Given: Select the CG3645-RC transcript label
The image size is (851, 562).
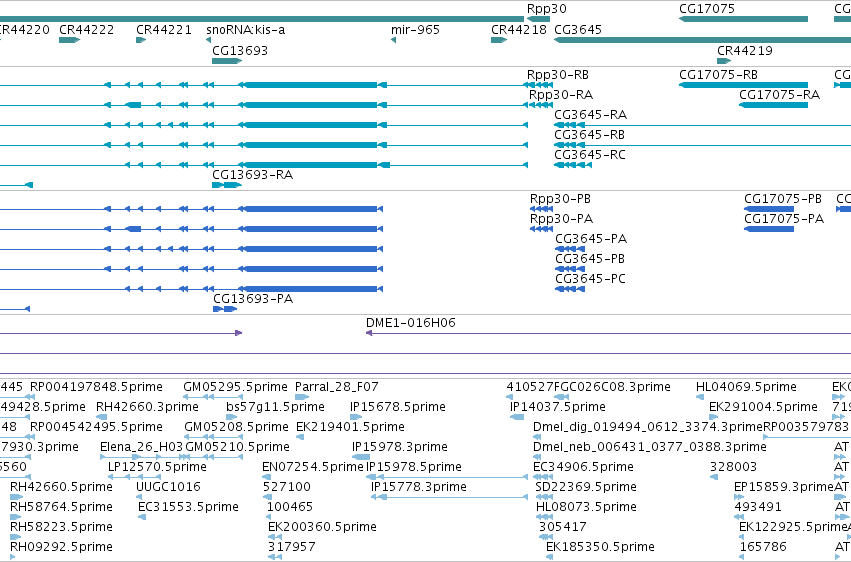Looking at the screenshot, I should point(590,155).
